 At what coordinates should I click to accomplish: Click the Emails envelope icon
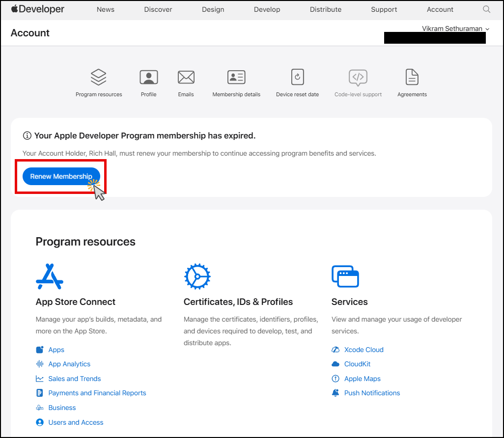point(186,77)
